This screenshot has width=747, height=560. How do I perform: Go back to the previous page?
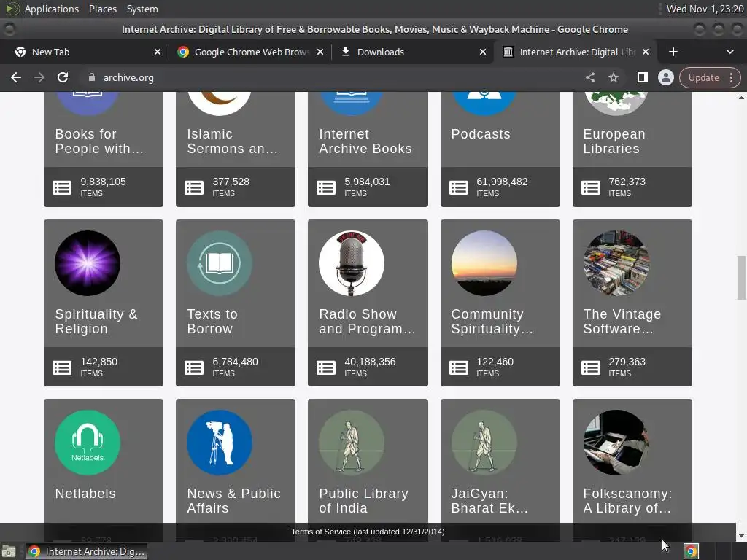point(16,77)
